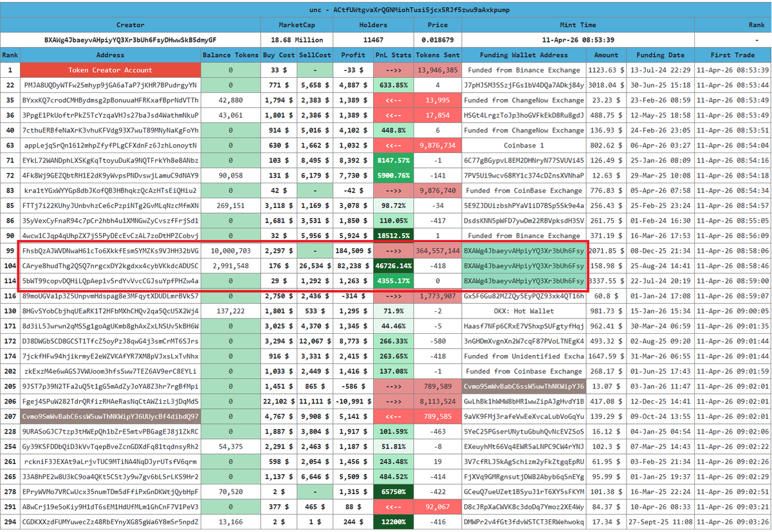
Task: Click the profit value -10,991 $
Action: [353, 401]
